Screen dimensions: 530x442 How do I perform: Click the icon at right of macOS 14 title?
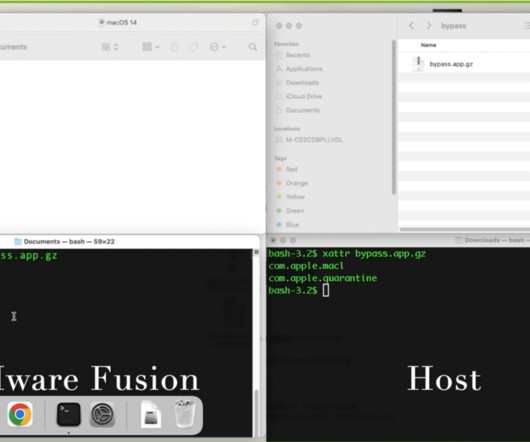[255, 23]
